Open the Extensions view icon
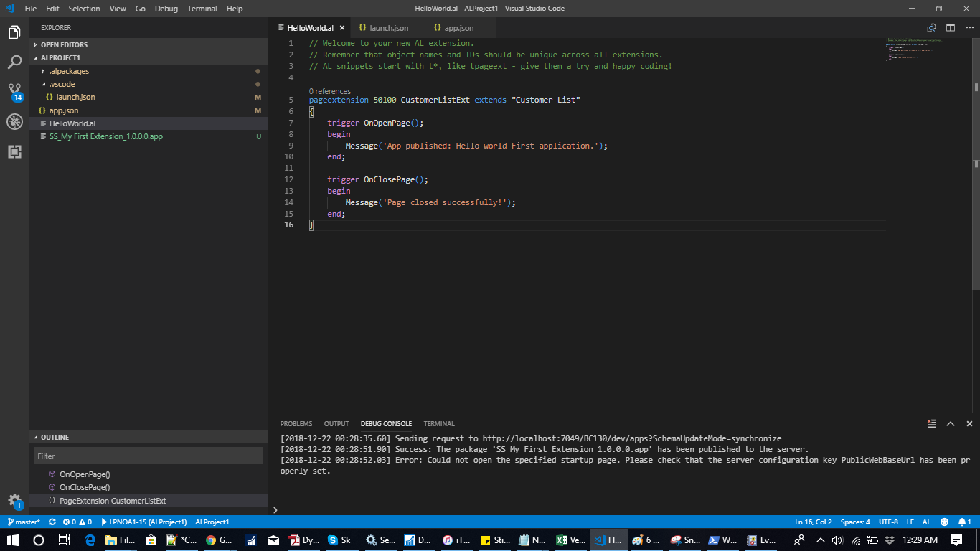 pos(14,151)
